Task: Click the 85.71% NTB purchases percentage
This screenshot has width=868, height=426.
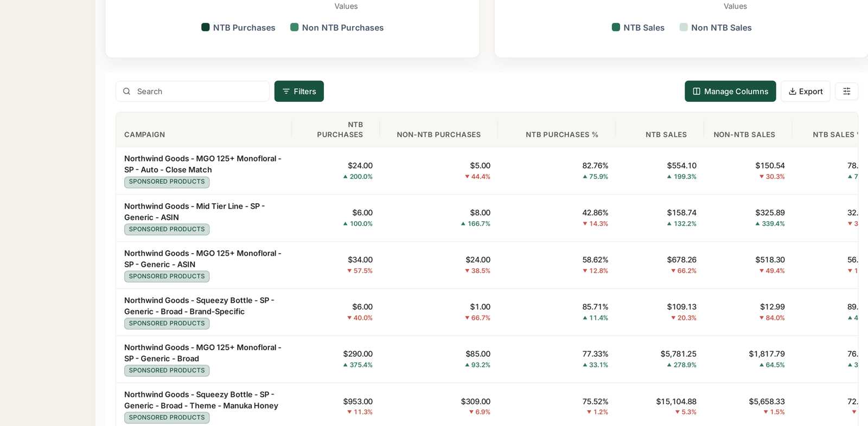Action: click(x=595, y=307)
